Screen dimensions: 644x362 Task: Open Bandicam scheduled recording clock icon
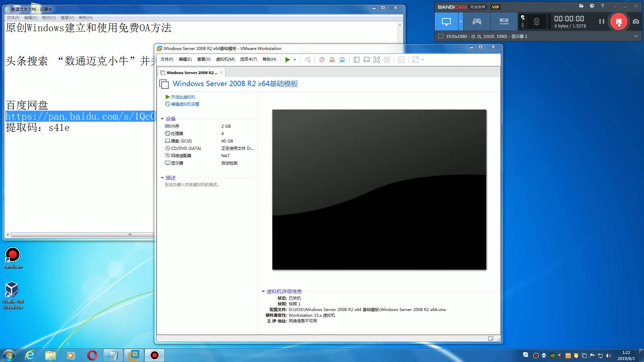[592, 6]
